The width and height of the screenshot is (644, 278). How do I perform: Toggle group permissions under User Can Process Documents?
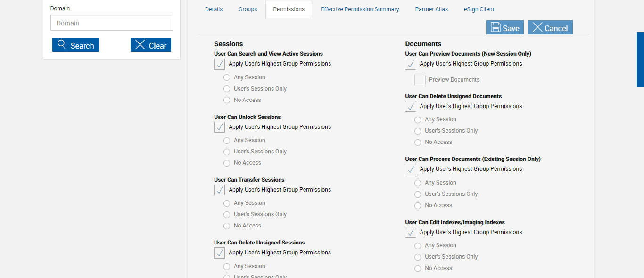[x=411, y=169]
